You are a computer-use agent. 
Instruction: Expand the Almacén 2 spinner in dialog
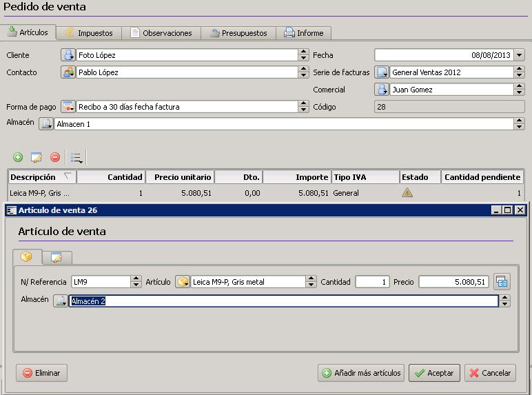pyautogui.click(x=505, y=301)
